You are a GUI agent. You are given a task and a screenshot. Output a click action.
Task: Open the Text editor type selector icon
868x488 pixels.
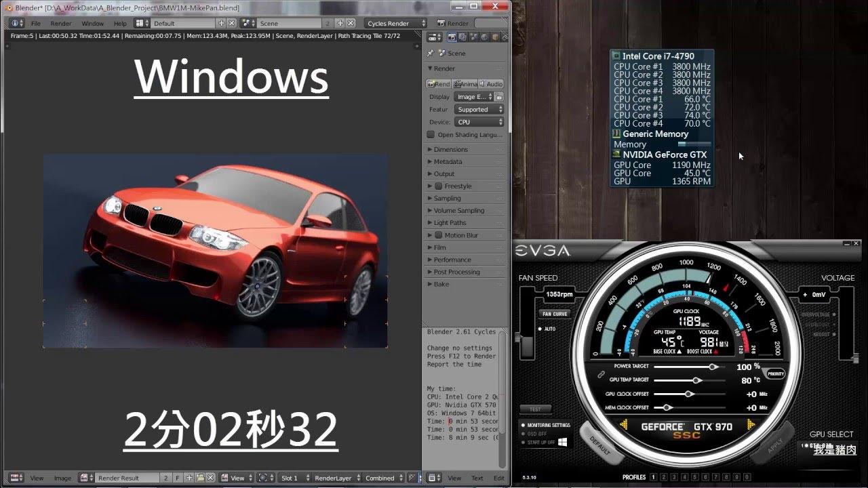(x=434, y=478)
